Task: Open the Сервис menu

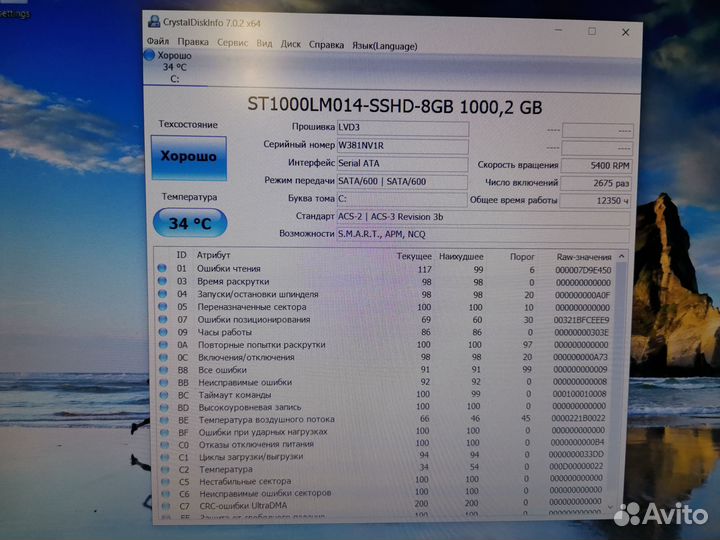Action: tap(232, 43)
